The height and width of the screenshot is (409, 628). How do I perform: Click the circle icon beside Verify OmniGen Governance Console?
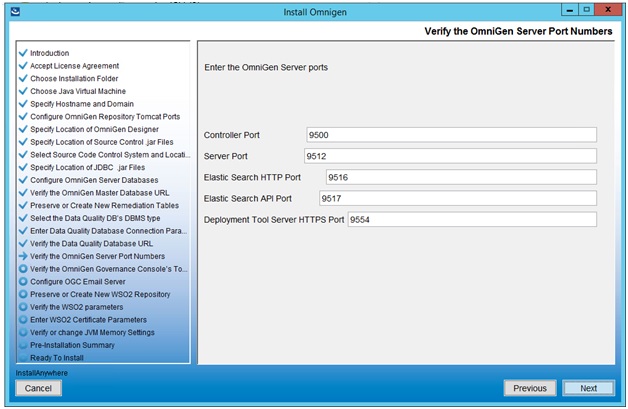23,268
